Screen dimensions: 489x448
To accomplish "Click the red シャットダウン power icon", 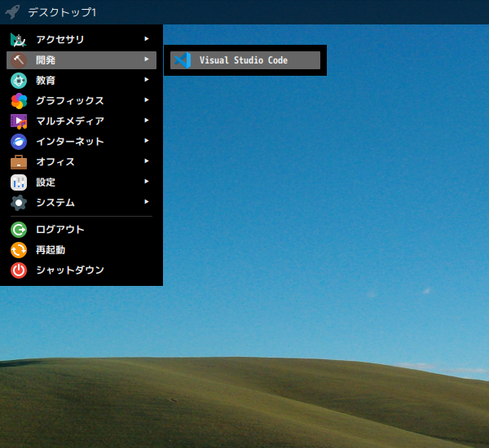I will pyautogui.click(x=19, y=270).
